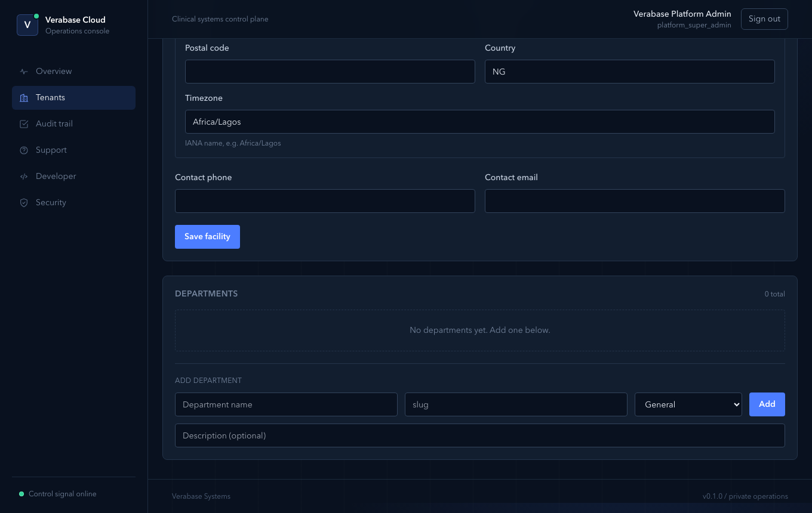Open the Support section
This screenshot has width=812, height=513.
[x=73, y=150]
